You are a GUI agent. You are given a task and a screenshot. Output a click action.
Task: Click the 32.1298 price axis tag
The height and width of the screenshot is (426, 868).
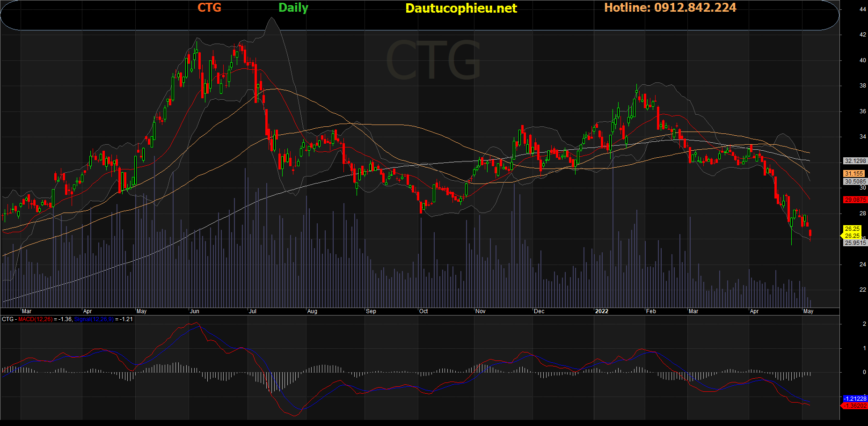855,161
